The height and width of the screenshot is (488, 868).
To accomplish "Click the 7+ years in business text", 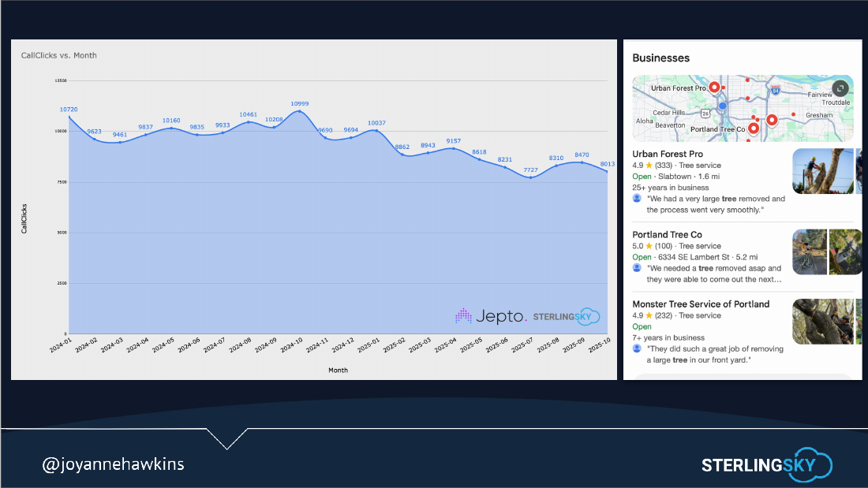I will pos(668,337).
